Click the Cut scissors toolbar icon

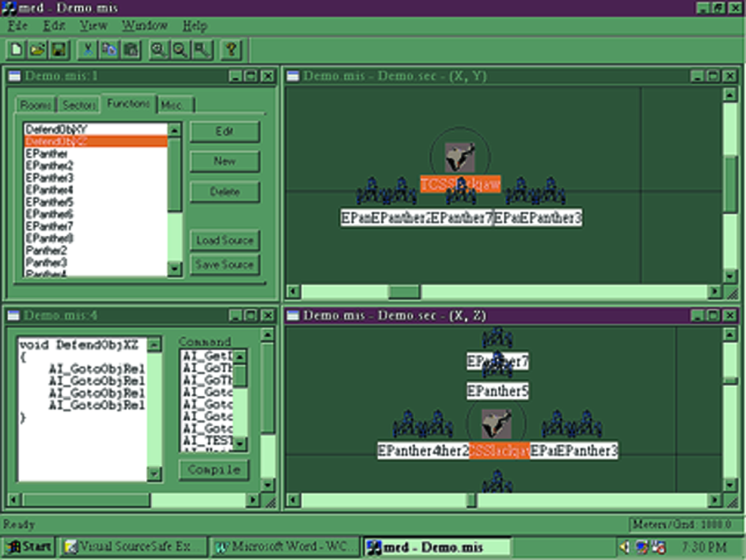click(x=88, y=50)
